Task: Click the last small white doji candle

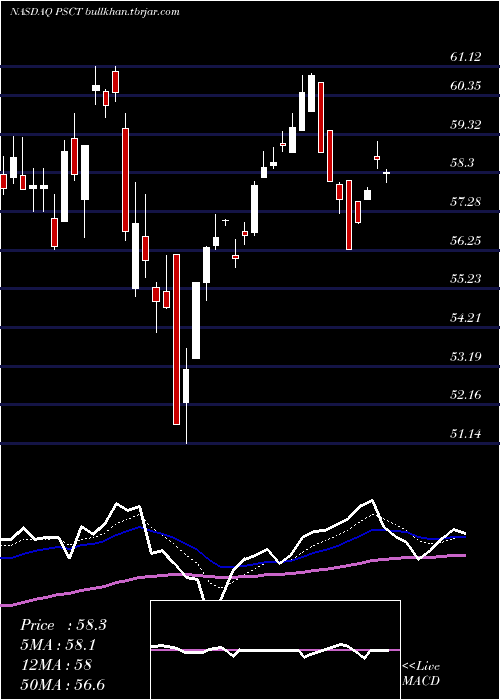Action: pos(387,173)
